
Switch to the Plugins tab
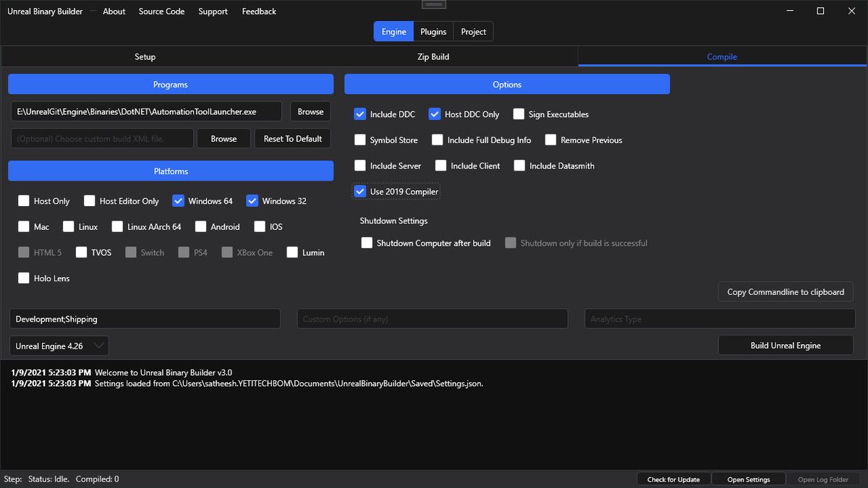[x=433, y=31]
